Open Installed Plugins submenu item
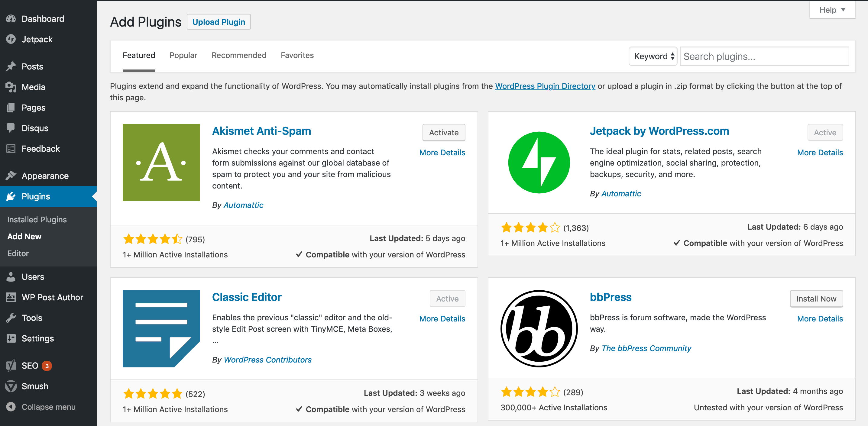Viewport: 868px width, 426px height. point(37,220)
